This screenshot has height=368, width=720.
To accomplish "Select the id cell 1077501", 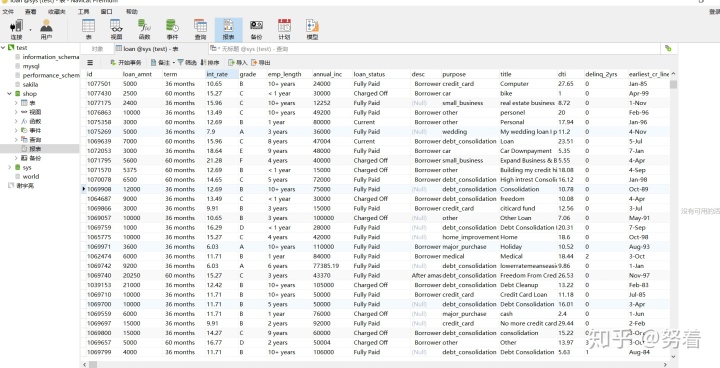I will pos(103,84).
